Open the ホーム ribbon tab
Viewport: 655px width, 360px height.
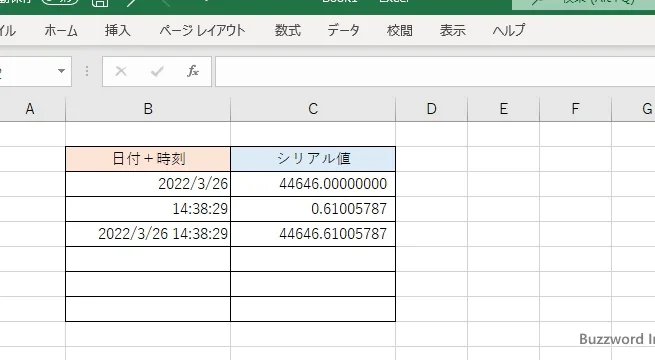tap(61, 30)
